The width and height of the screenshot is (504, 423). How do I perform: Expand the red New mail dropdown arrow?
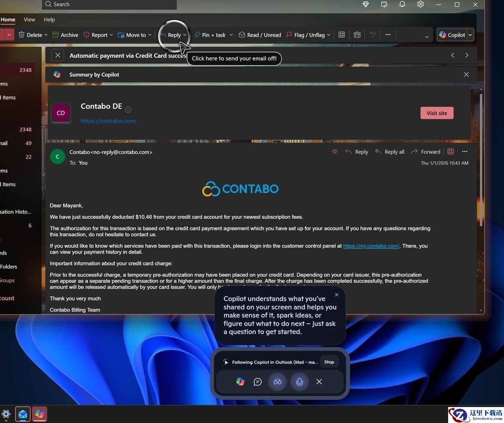click(10, 35)
